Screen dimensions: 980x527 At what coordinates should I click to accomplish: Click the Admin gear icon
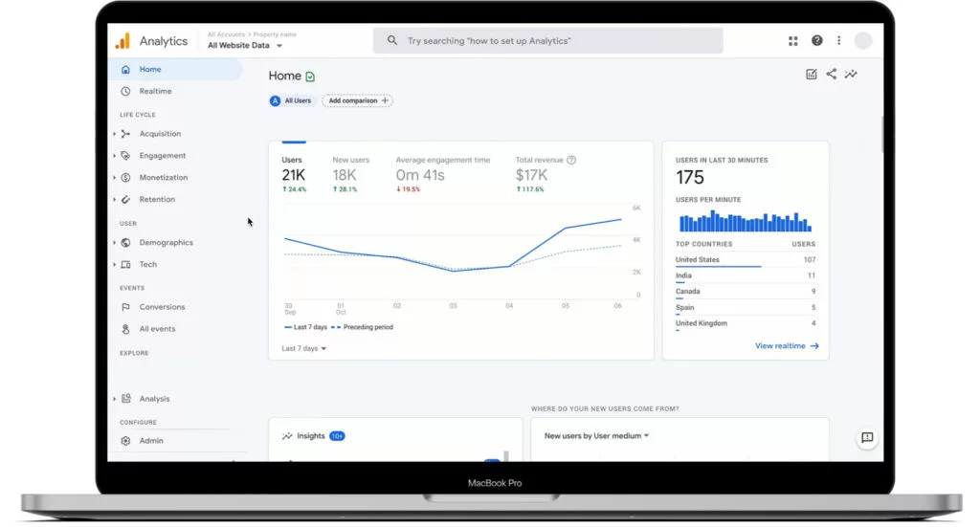[125, 441]
